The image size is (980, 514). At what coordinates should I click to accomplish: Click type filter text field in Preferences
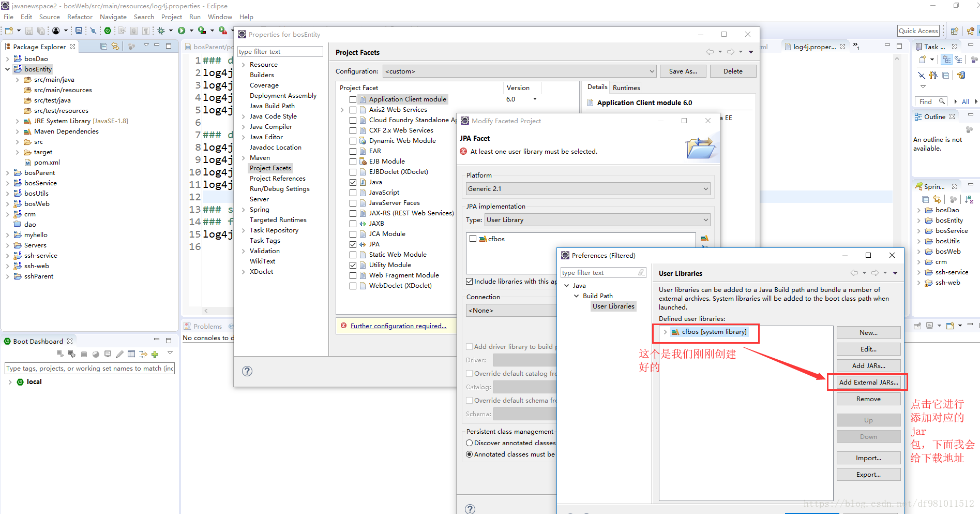[603, 273]
